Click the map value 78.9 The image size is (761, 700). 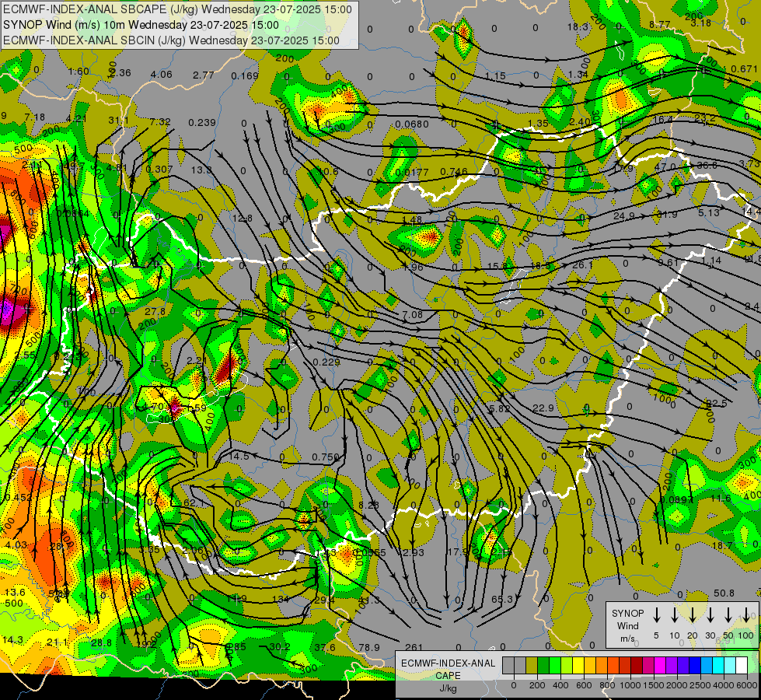pyautogui.click(x=369, y=647)
